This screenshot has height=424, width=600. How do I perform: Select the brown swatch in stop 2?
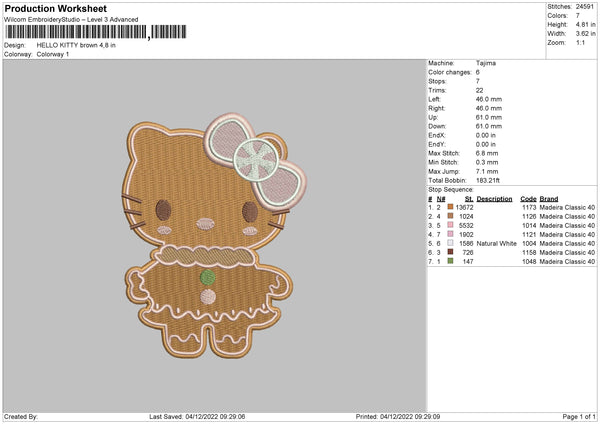point(451,216)
